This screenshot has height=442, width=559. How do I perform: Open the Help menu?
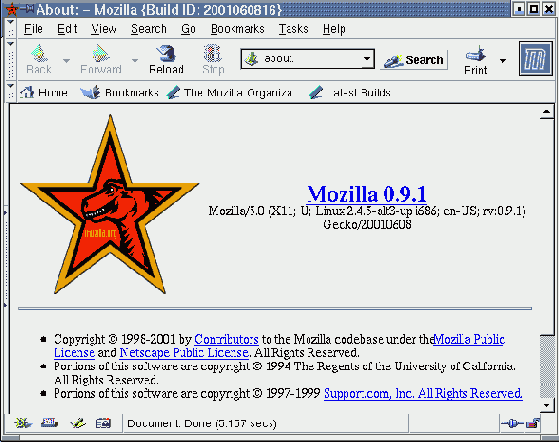click(334, 29)
